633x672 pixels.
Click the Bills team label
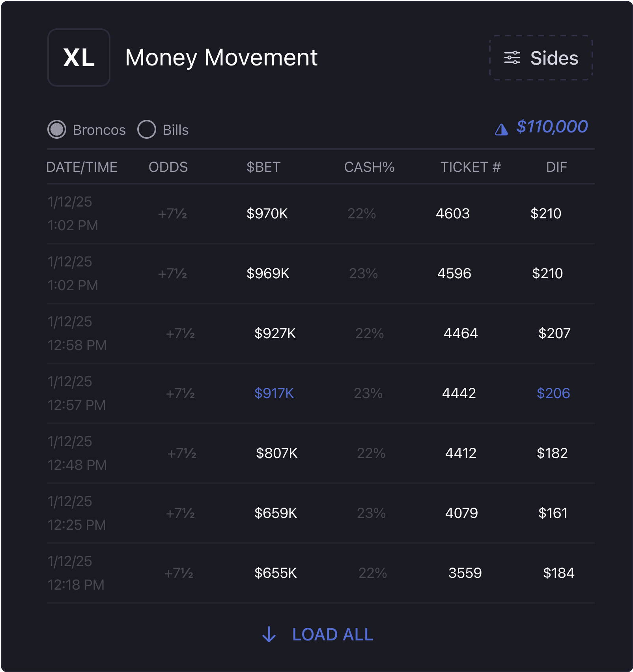coord(176,130)
